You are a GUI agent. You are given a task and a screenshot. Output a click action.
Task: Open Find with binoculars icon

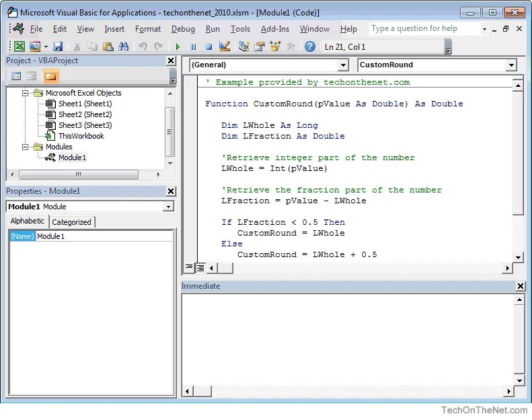[x=124, y=46]
